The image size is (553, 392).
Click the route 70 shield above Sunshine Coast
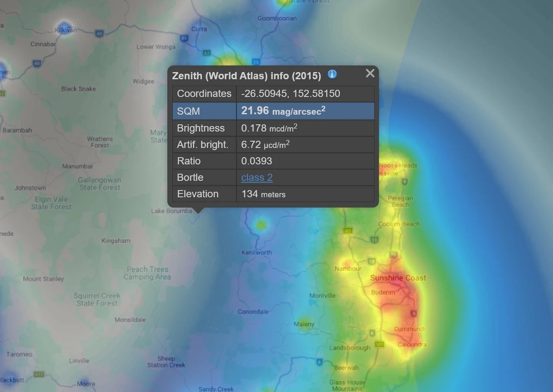[x=393, y=254]
